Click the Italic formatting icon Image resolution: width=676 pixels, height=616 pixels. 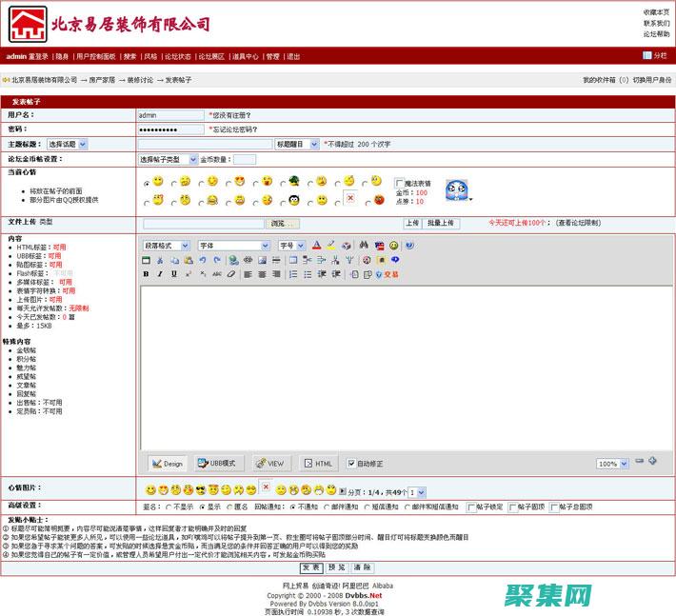coord(160,274)
